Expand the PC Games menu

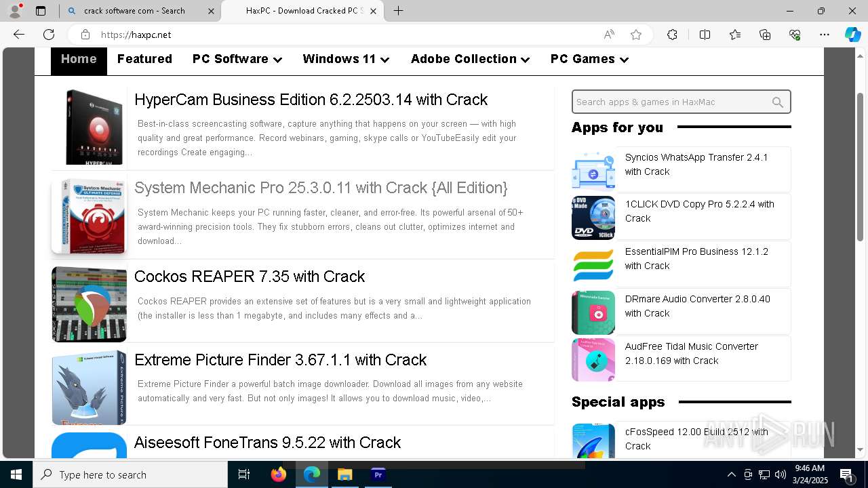589,60
